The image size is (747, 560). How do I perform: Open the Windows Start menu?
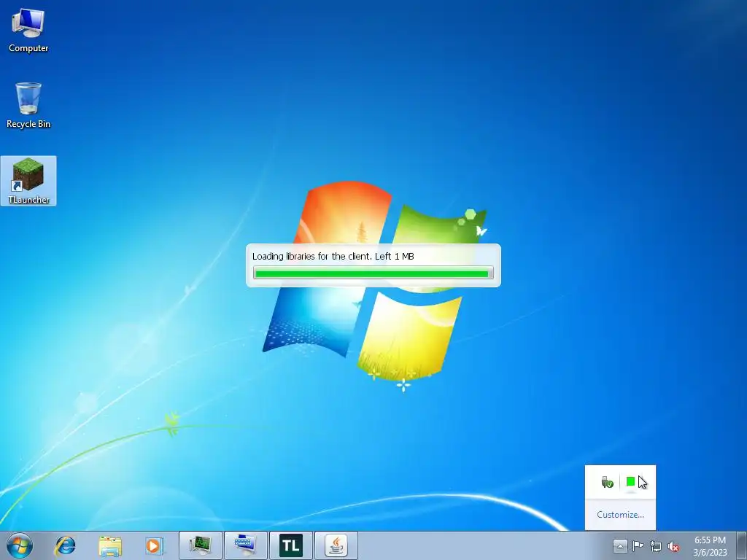click(20, 545)
